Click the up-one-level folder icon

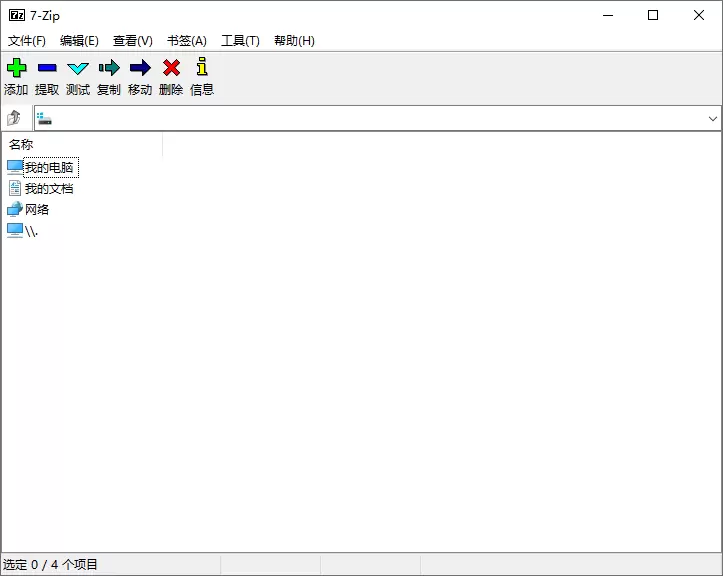click(14, 118)
